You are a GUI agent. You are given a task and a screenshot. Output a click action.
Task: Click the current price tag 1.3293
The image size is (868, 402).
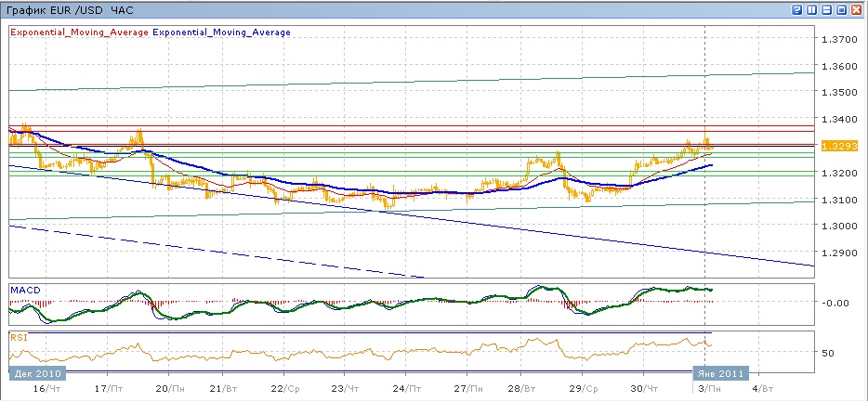pyautogui.click(x=843, y=146)
